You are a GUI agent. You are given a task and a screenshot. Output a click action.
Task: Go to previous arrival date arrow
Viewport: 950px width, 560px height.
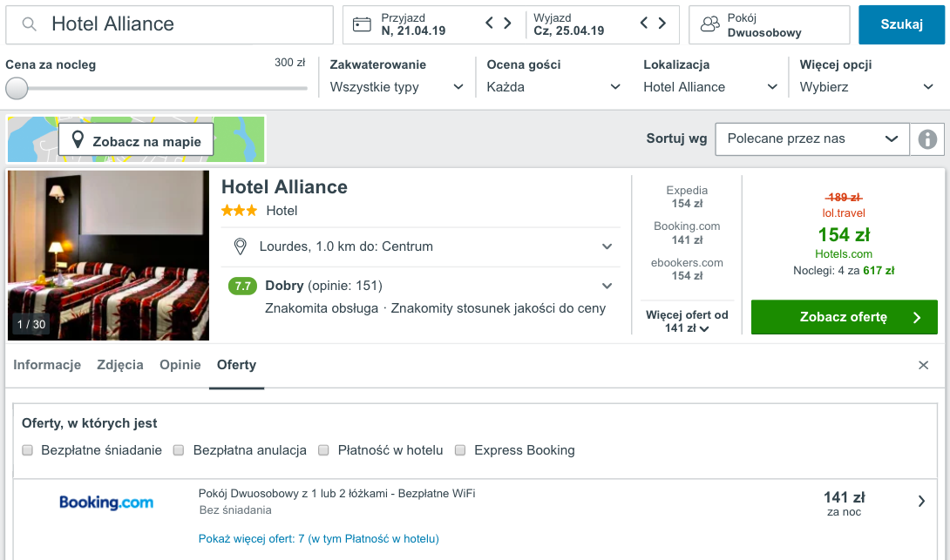[490, 24]
